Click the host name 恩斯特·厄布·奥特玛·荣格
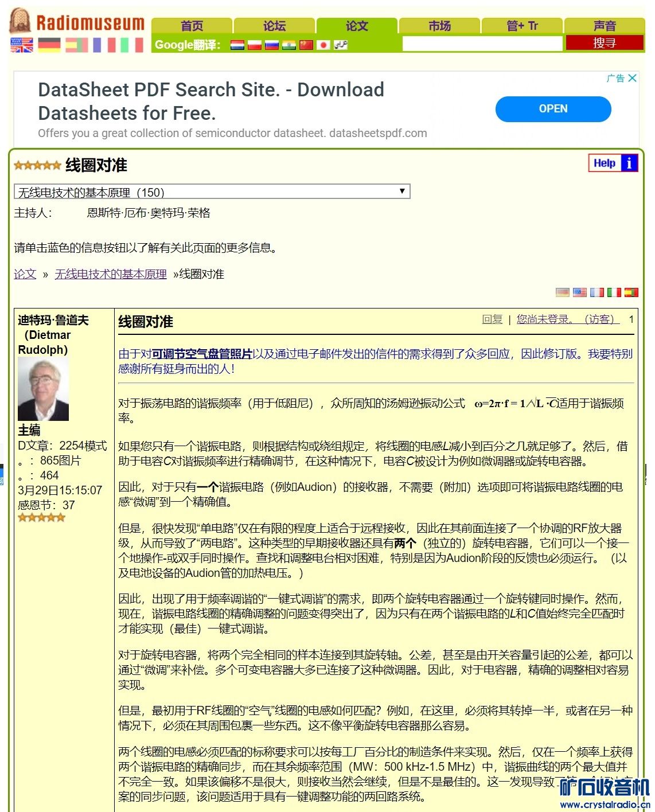Viewport: 655px width, 812px height. pos(149,213)
